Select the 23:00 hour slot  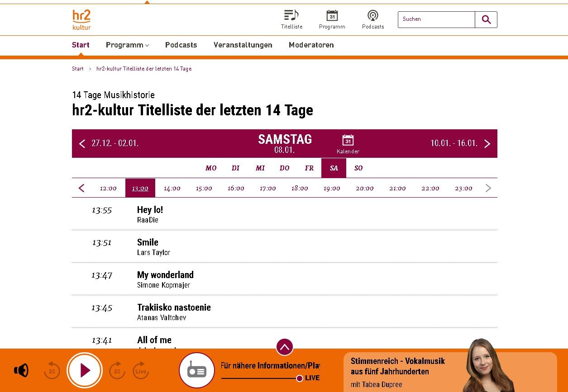[463, 188]
